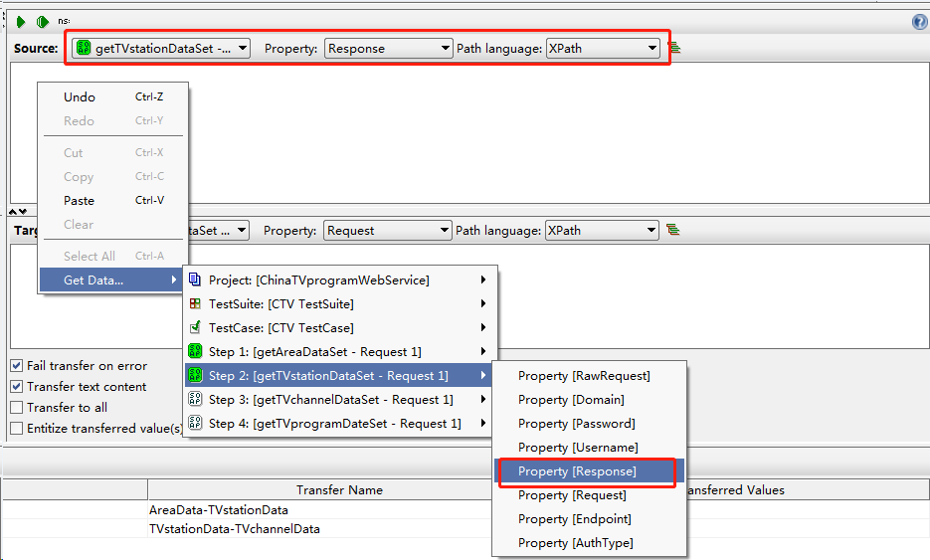
Task: Open the Source step dropdown getTVstationDataSet
Action: tap(161, 48)
